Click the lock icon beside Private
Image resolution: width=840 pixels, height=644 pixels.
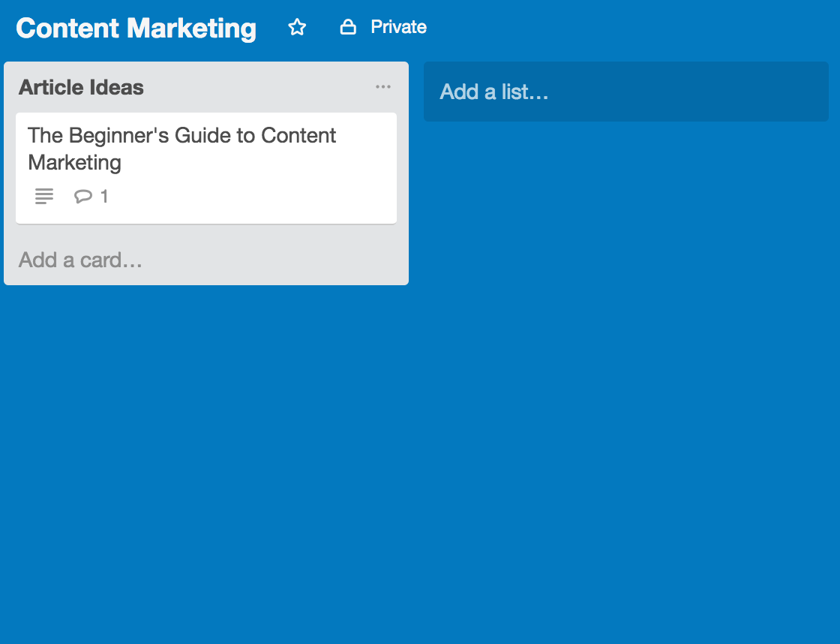348,27
